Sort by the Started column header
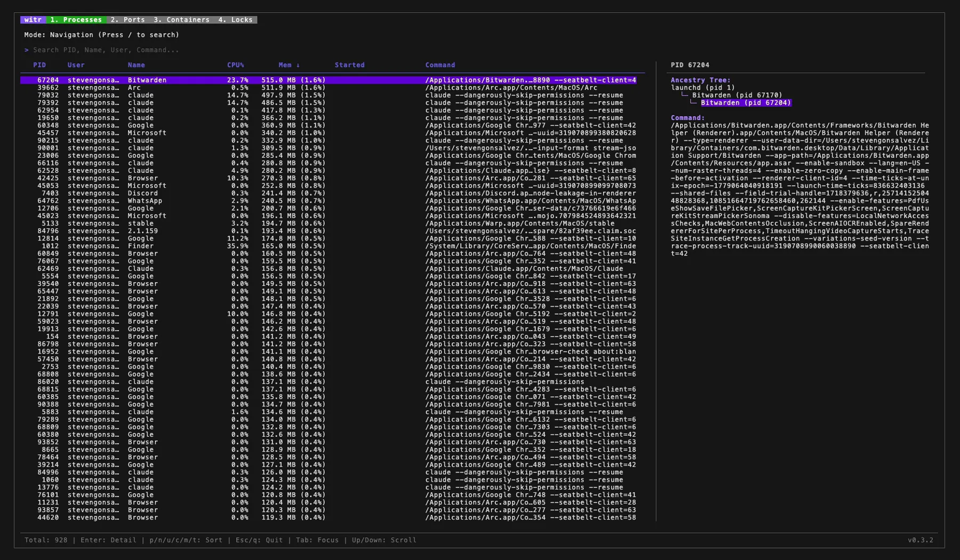This screenshot has height=560, width=960. tap(349, 65)
